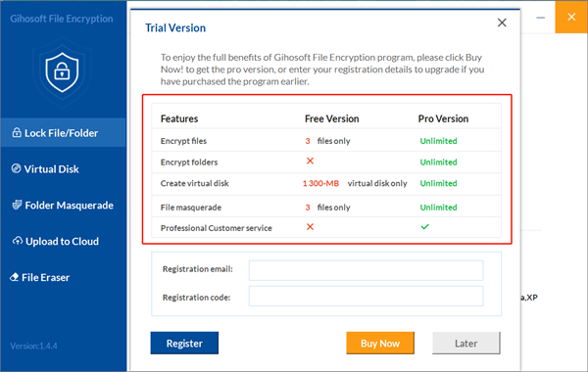Viewport: 588px width, 372px height.
Task: Click the disk icon beside Virtual Disk
Action: tap(16, 168)
